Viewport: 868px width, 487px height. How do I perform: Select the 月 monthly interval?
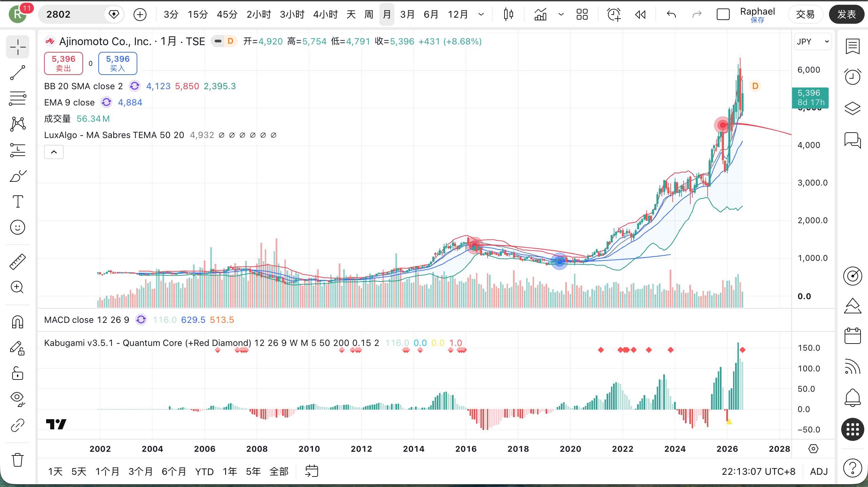pos(387,15)
